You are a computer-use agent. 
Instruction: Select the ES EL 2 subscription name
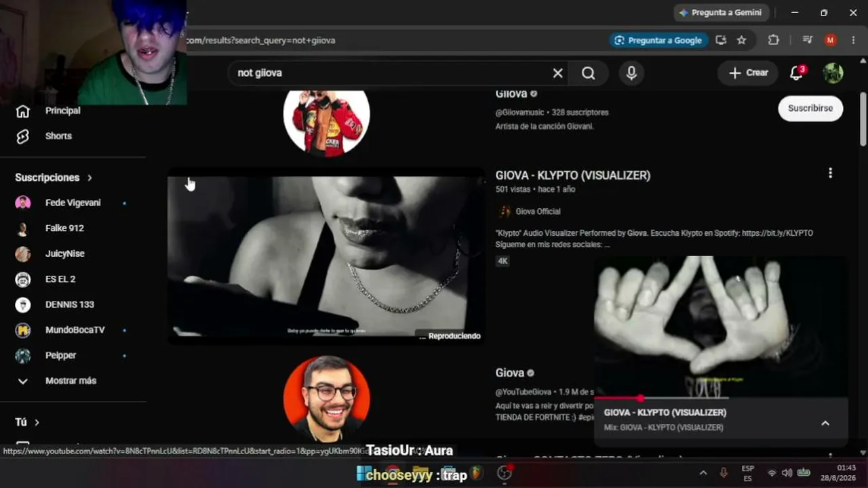coord(60,279)
